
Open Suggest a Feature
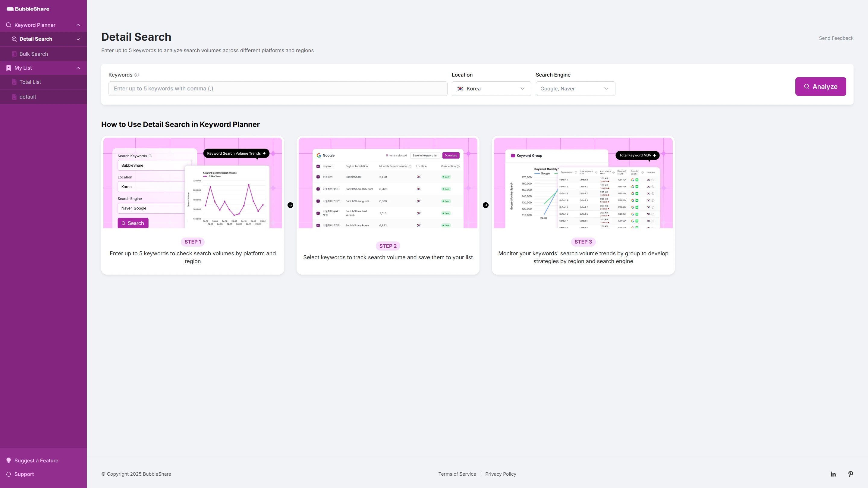pyautogui.click(x=36, y=460)
